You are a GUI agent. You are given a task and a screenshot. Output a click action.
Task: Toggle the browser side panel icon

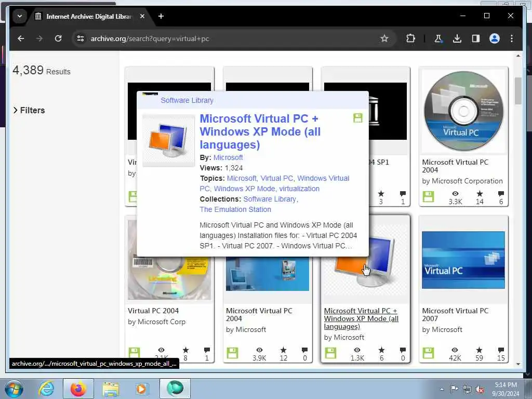pyautogui.click(x=476, y=38)
